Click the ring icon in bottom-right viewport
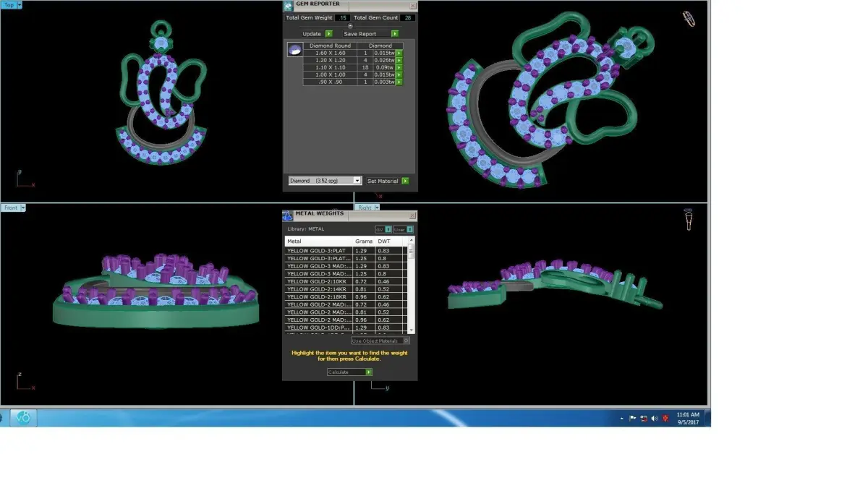The height and width of the screenshot is (488, 868). (x=689, y=220)
